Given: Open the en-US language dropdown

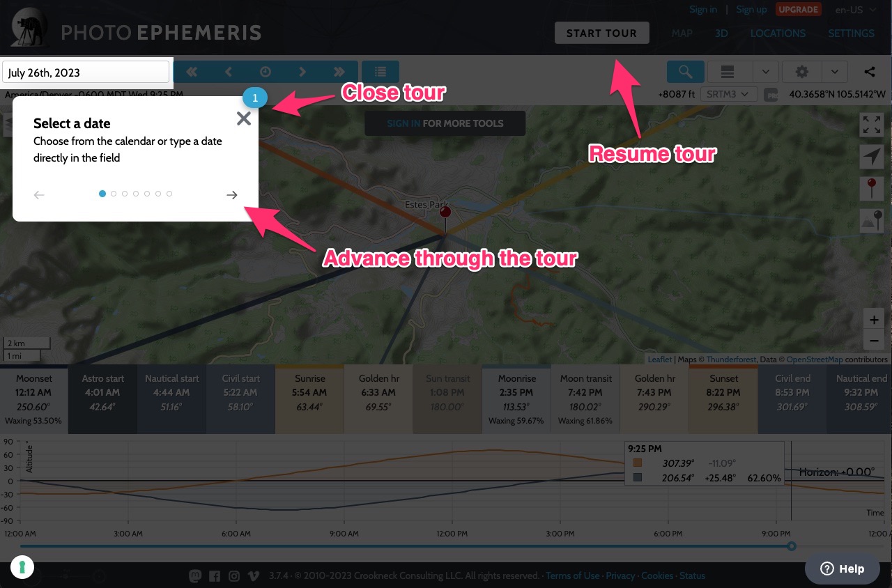Looking at the screenshot, I should point(856,10).
